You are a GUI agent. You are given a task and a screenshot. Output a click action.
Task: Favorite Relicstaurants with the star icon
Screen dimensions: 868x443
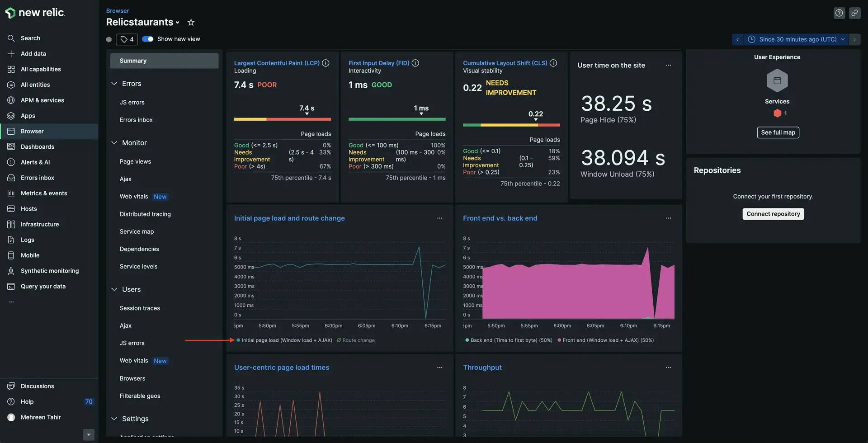tap(191, 22)
